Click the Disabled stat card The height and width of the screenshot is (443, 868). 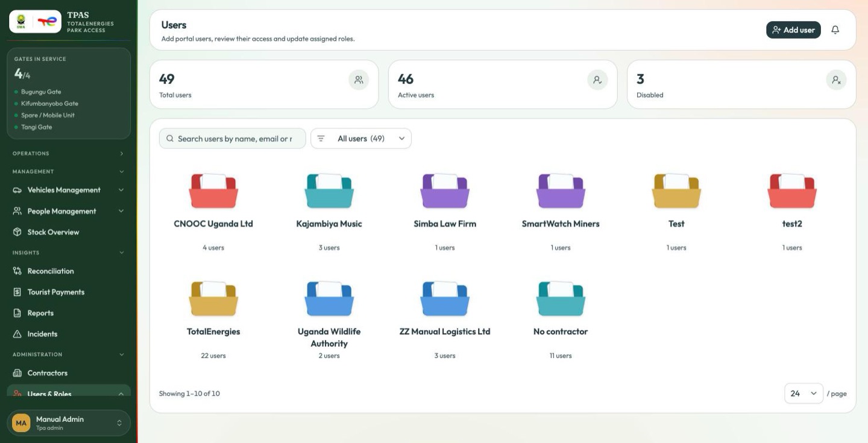741,84
